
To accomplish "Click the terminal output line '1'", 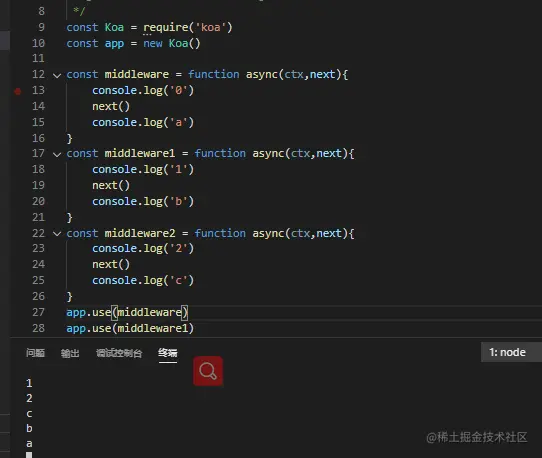I will (29, 383).
